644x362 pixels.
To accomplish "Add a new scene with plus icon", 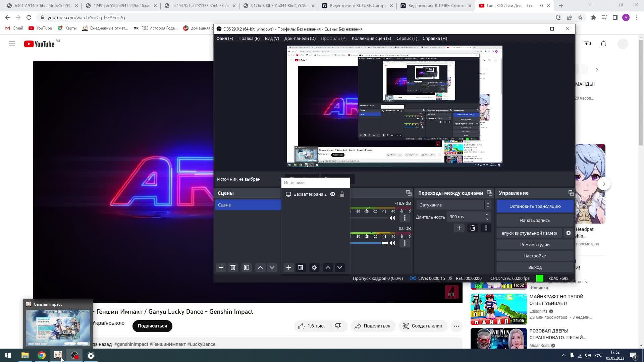I will tap(221, 267).
